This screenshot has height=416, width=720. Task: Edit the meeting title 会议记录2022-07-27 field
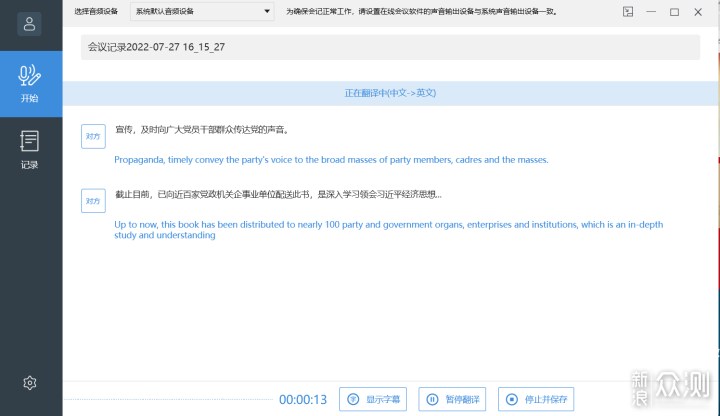coord(390,47)
